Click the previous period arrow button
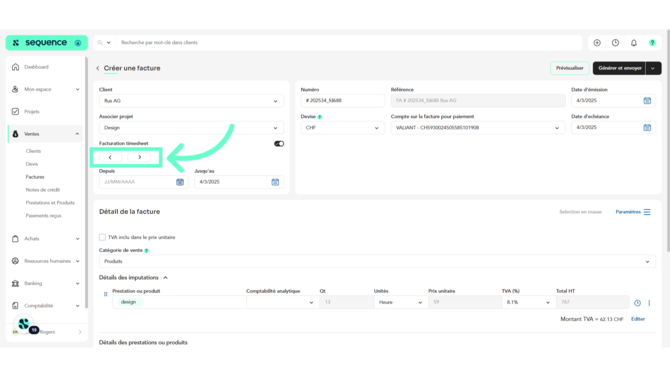Screen dimensions: 670x377 pyautogui.click(x=110, y=157)
